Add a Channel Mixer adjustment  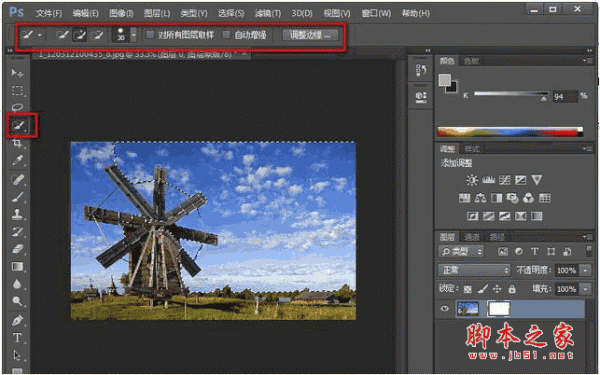click(528, 198)
